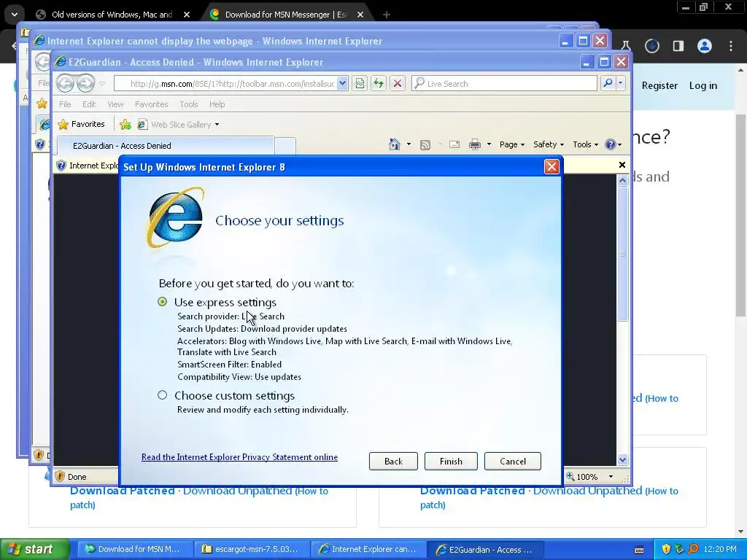Select Use express settings option

(x=163, y=302)
